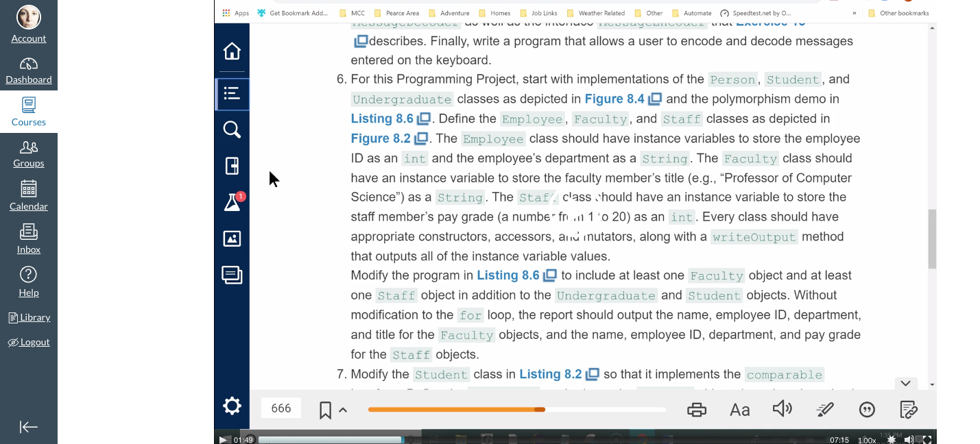Image resolution: width=980 pixels, height=444 pixels.
Task: Click the page number input showing 666
Action: [280, 407]
